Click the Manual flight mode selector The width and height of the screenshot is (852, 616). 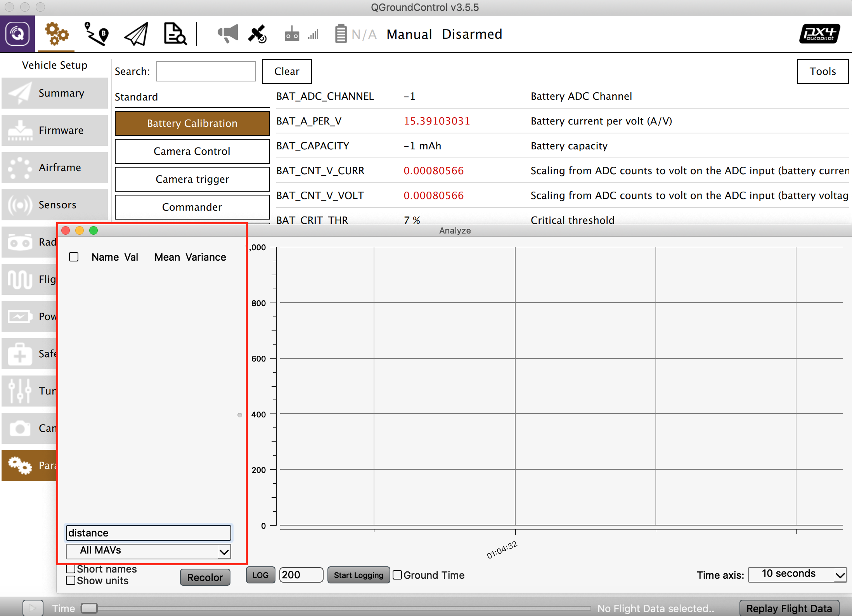[x=409, y=34]
